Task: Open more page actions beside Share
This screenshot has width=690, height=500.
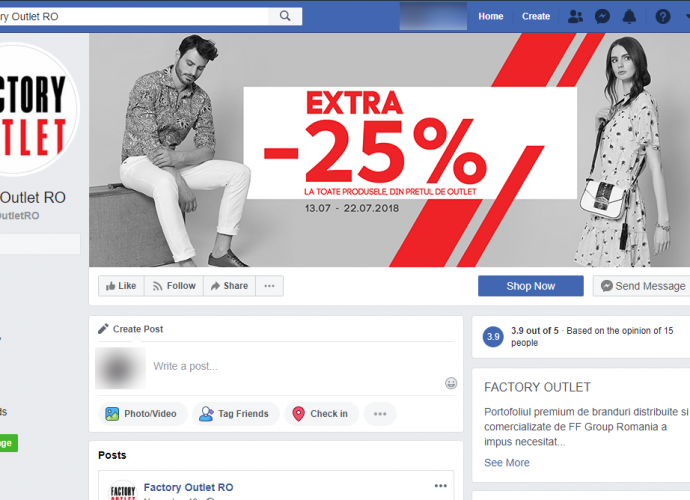Action: (x=269, y=286)
